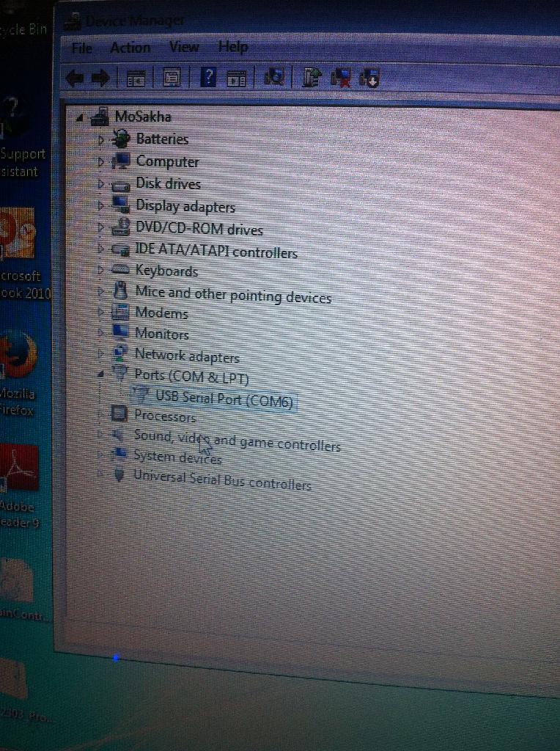Select the MoSakha computer root icon
Image resolution: width=560 pixels, height=751 pixels.
coord(100,117)
